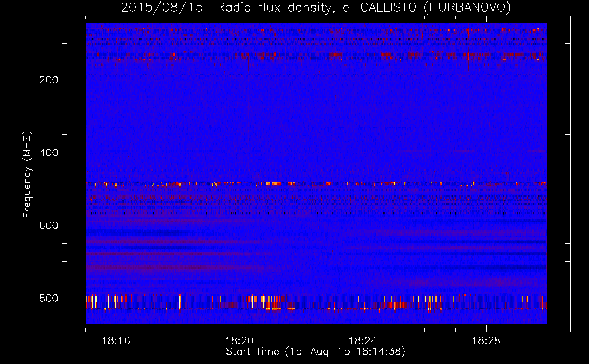This screenshot has height=364, width=589.
Task: Click the '18:16' time axis label
Action: (x=116, y=341)
